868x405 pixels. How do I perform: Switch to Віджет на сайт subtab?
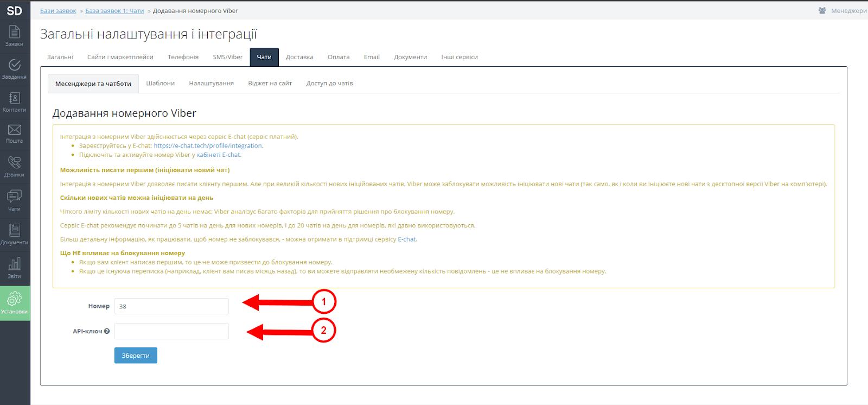270,83
